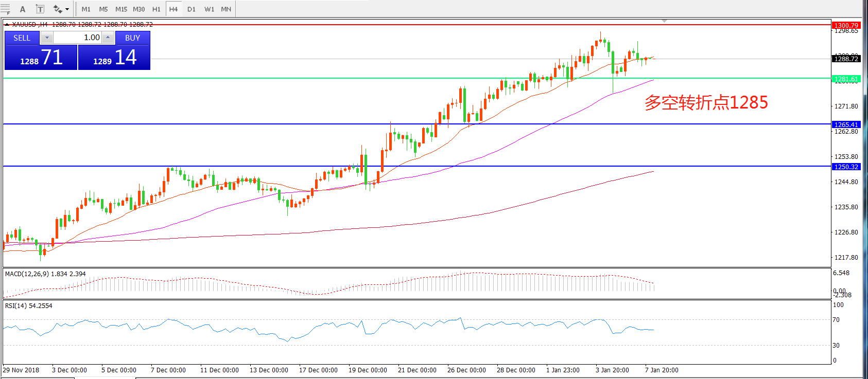Image resolution: width=868 pixels, height=379 pixels.
Task: Switch to D1 timeframe
Action: (192, 9)
